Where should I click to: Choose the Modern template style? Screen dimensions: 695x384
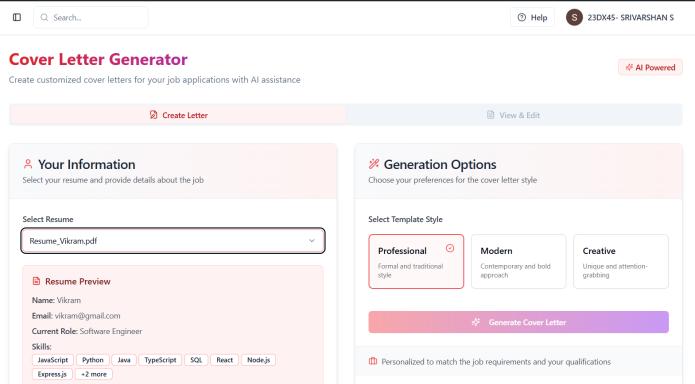coord(519,262)
